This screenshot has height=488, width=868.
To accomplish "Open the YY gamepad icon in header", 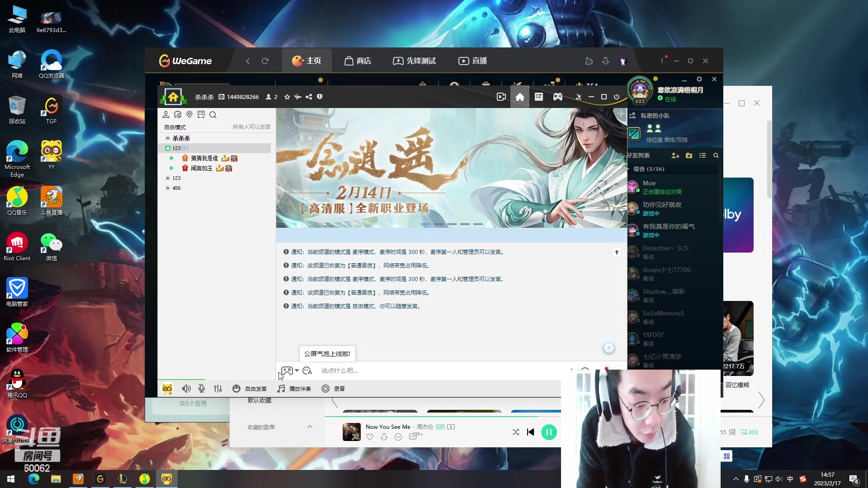I will [558, 97].
